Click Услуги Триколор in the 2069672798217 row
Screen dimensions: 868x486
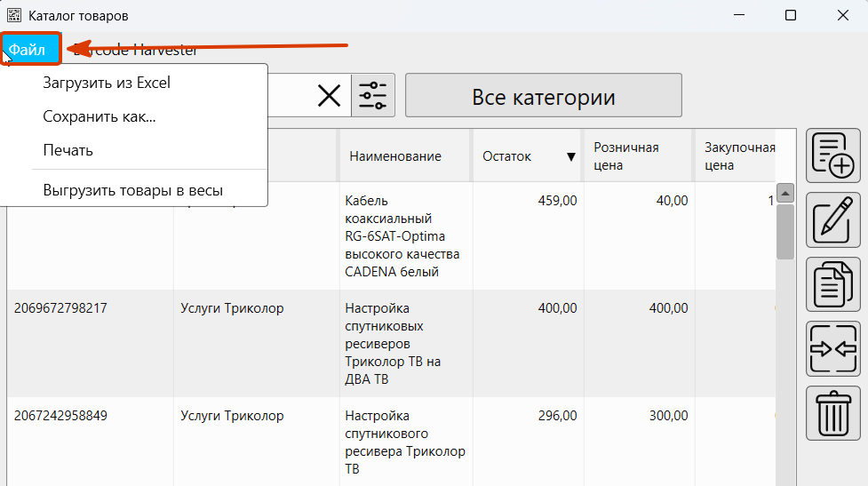[x=232, y=308]
